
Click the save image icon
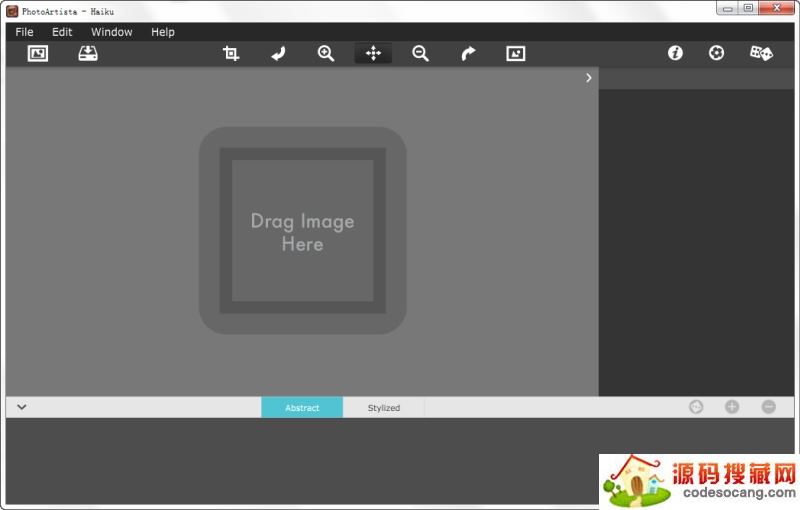tap(88, 54)
